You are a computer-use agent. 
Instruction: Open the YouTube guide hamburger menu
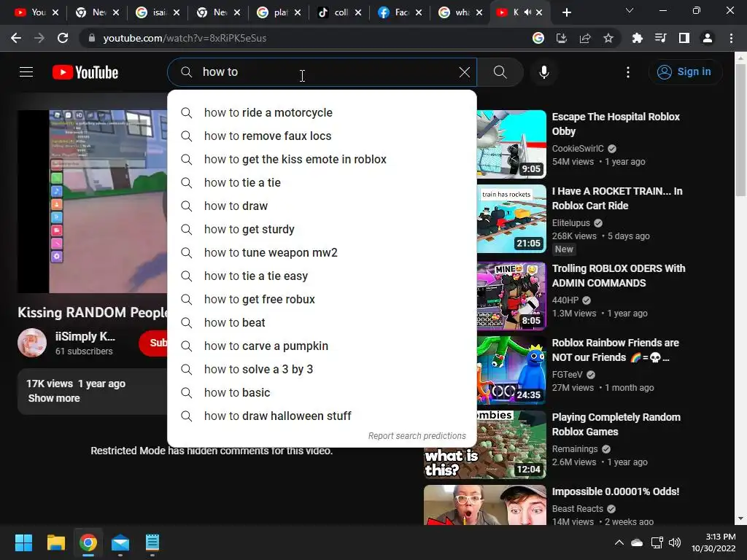(x=26, y=72)
